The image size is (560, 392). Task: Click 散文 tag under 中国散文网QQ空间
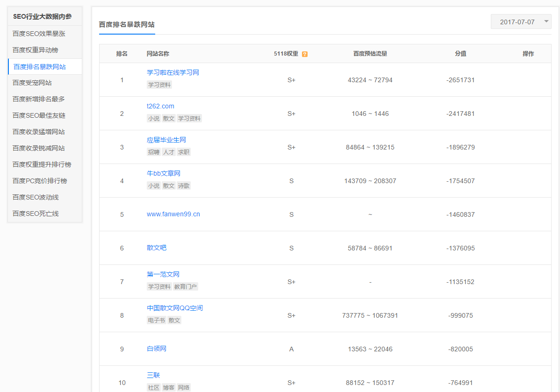174,320
